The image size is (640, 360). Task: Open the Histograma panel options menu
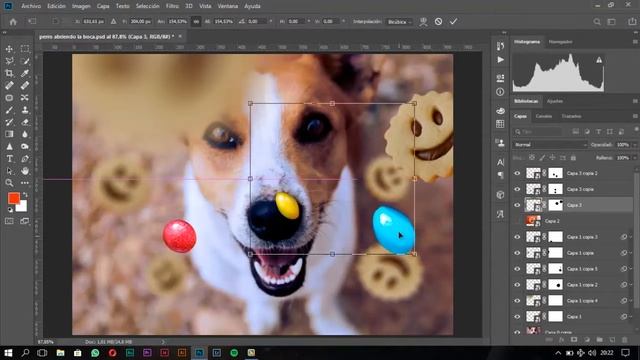(635, 42)
